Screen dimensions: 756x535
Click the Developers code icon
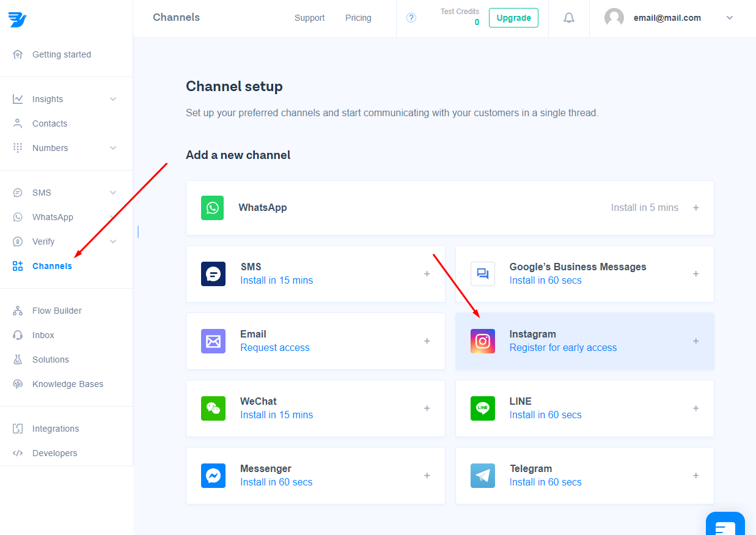click(18, 453)
